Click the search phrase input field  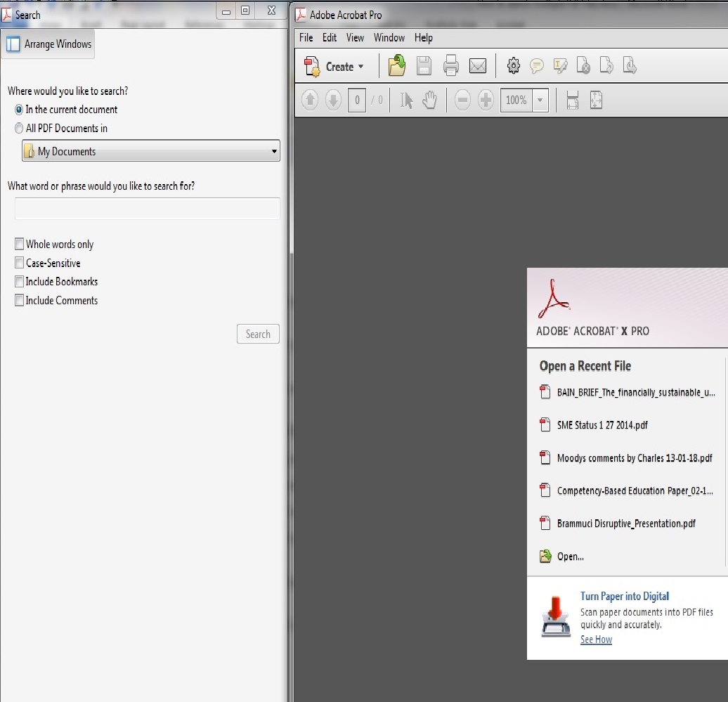[147, 209]
